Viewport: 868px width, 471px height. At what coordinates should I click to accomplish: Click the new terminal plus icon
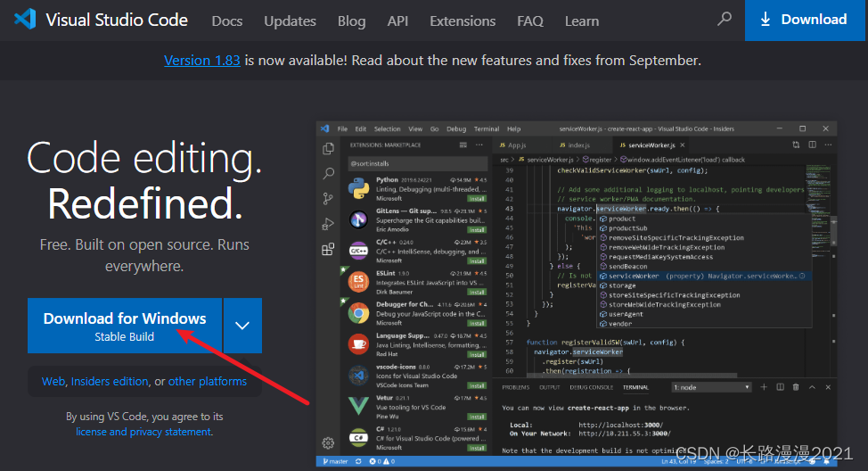[764, 387]
